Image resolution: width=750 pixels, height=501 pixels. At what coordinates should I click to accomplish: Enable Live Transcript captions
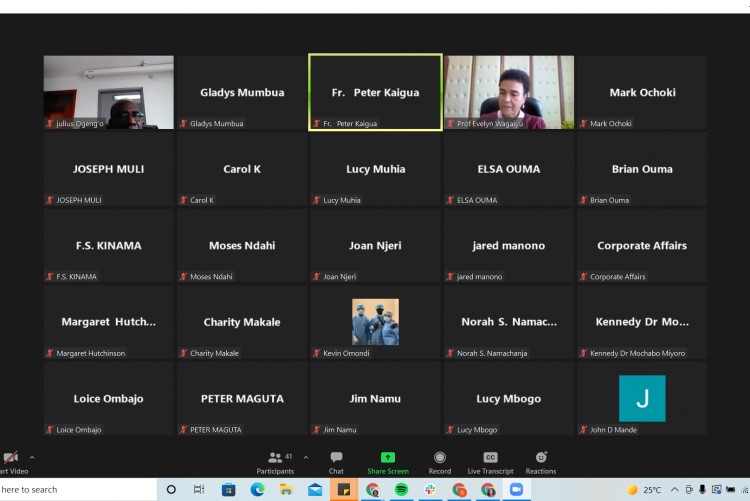[490, 460]
